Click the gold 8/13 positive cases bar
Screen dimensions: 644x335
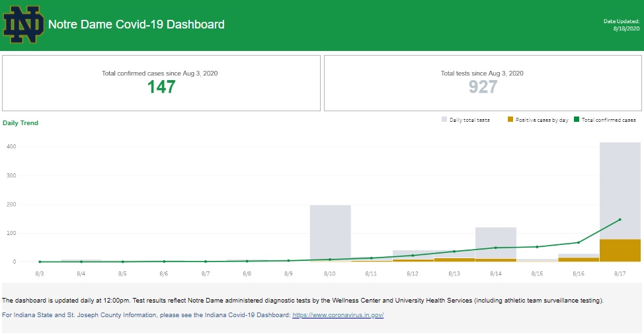pyautogui.click(x=454, y=260)
